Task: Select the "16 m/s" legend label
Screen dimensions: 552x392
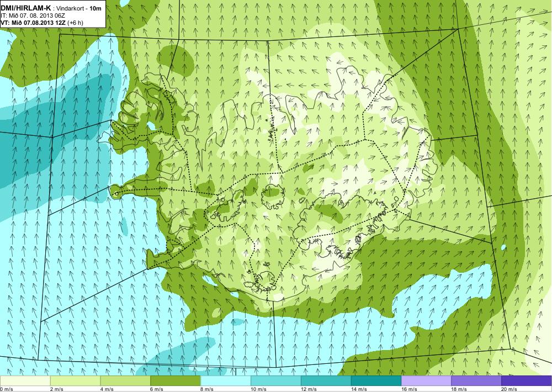Action: point(409,389)
